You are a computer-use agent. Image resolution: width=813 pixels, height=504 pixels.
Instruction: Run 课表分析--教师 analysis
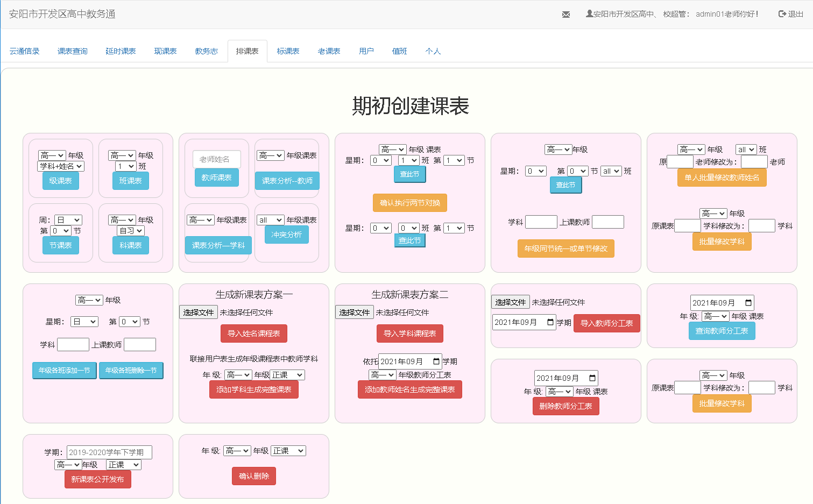tap(287, 181)
